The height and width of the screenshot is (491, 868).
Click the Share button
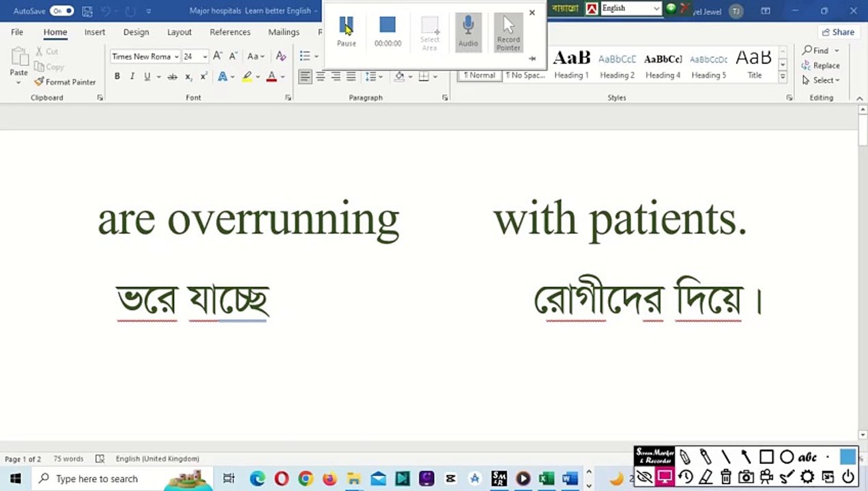(x=838, y=32)
